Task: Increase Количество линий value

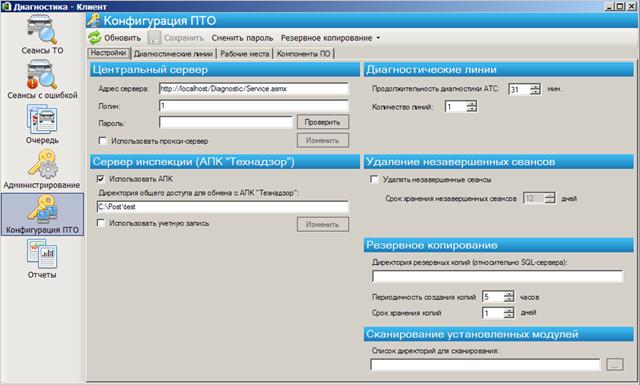Action: point(471,104)
